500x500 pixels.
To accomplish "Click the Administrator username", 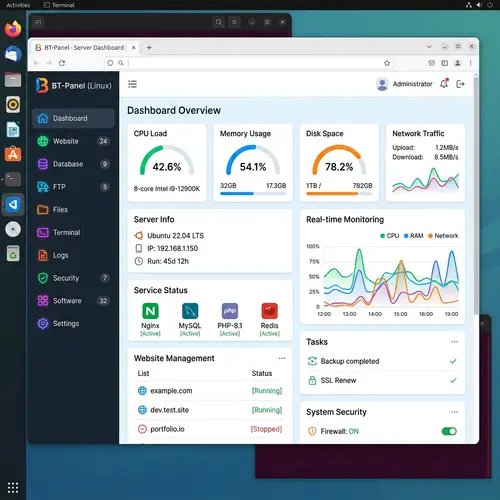I will (x=413, y=84).
